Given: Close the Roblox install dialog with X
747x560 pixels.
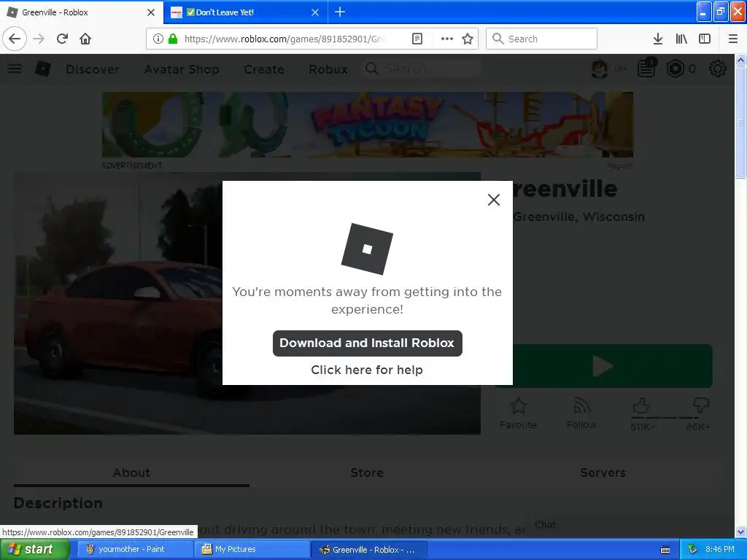Looking at the screenshot, I should point(494,200).
